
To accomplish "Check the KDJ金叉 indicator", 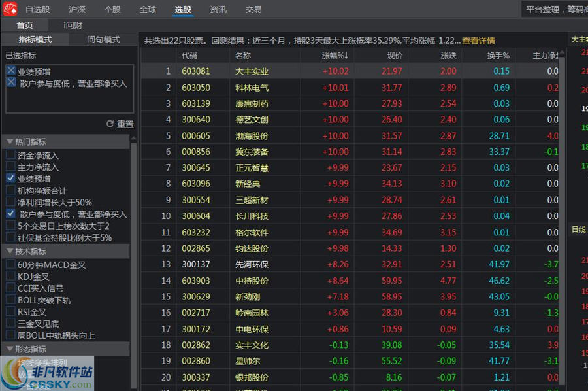I will (x=10, y=277).
